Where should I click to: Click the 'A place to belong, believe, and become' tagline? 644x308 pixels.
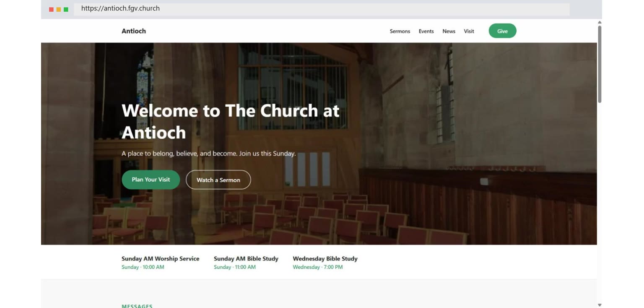209,154
